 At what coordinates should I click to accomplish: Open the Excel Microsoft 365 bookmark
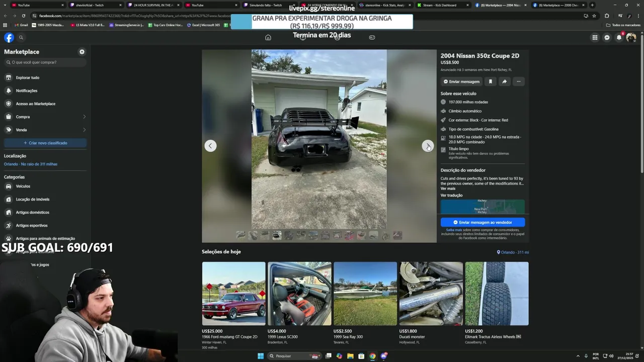point(203,25)
